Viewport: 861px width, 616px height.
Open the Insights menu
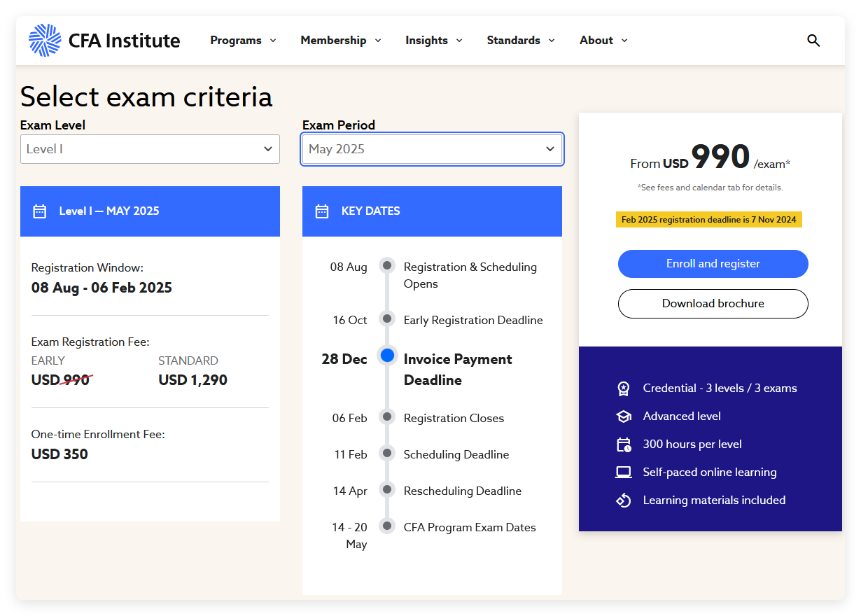(434, 41)
